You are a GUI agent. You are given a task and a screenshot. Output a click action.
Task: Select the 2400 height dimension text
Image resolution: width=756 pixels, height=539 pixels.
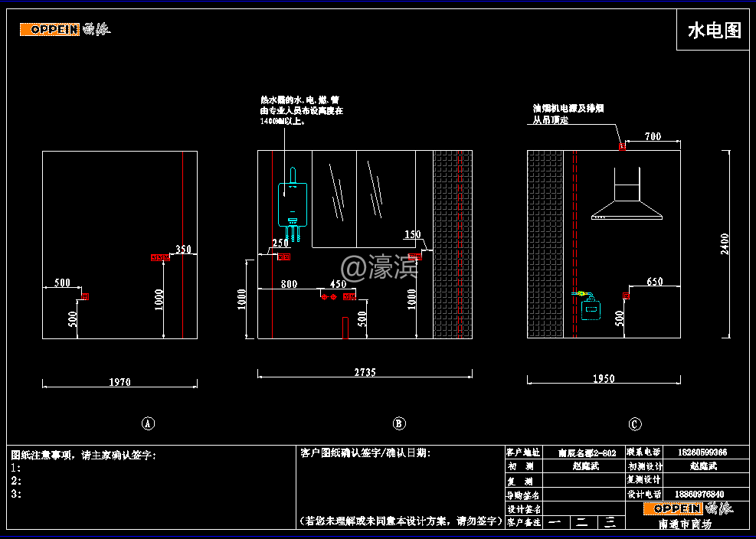(725, 244)
